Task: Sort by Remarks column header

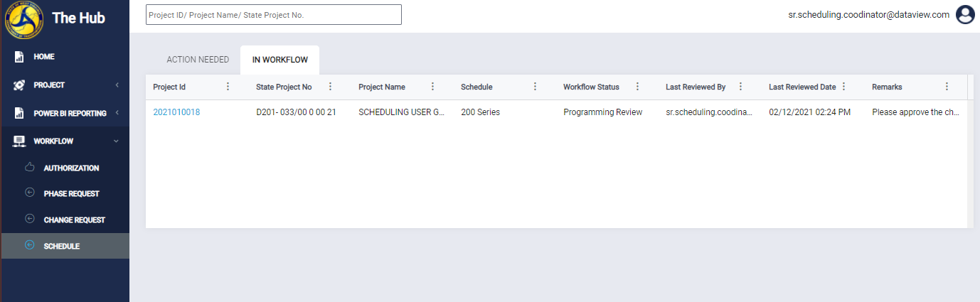Action: pyautogui.click(x=887, y=87)
